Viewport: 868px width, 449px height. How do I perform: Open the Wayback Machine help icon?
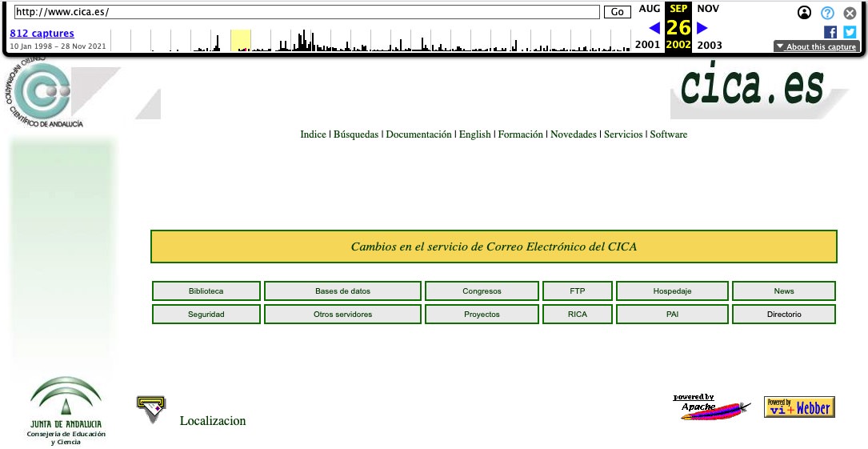[827, 13]
